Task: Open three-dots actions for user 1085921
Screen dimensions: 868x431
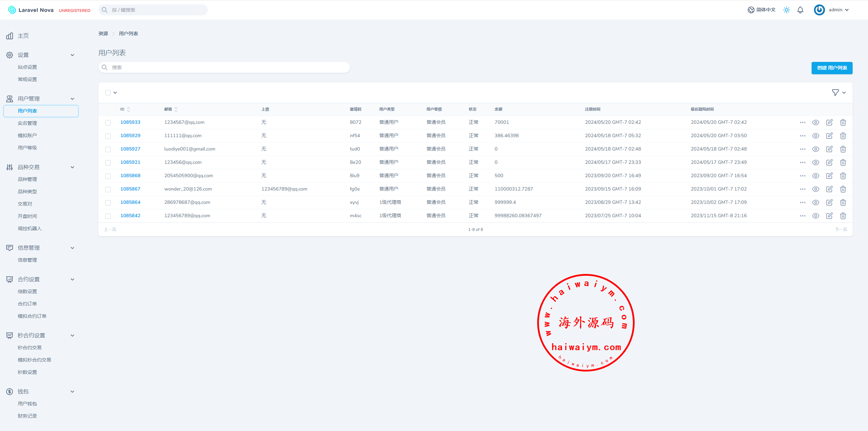Action: 803,162
